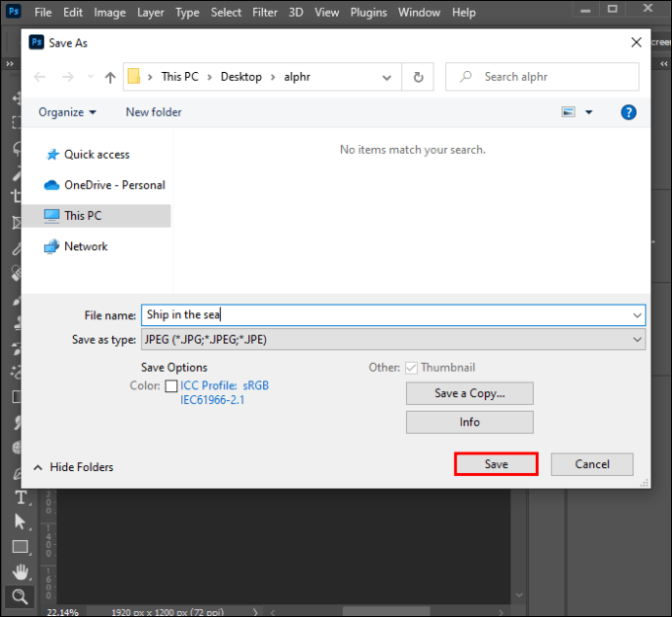
Task: Select the Rectangular Marquee tool
Action: click(17, 122)
